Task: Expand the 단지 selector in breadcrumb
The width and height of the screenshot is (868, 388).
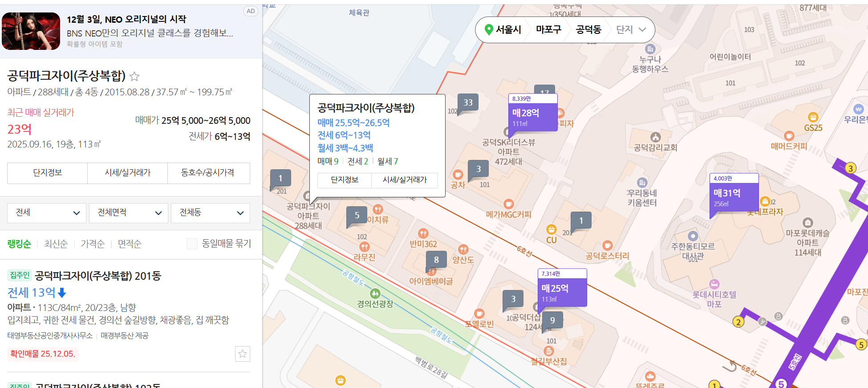Action: pyautogui.click(x=631, y=29)
